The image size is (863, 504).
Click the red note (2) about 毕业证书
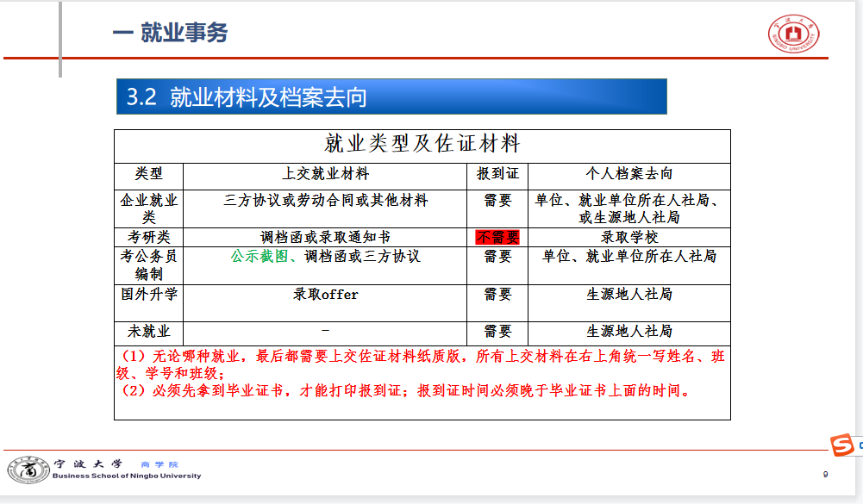click(405, 391)
